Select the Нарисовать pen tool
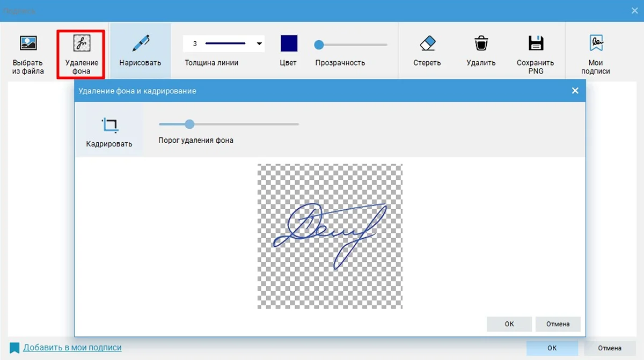 (140, 43)
